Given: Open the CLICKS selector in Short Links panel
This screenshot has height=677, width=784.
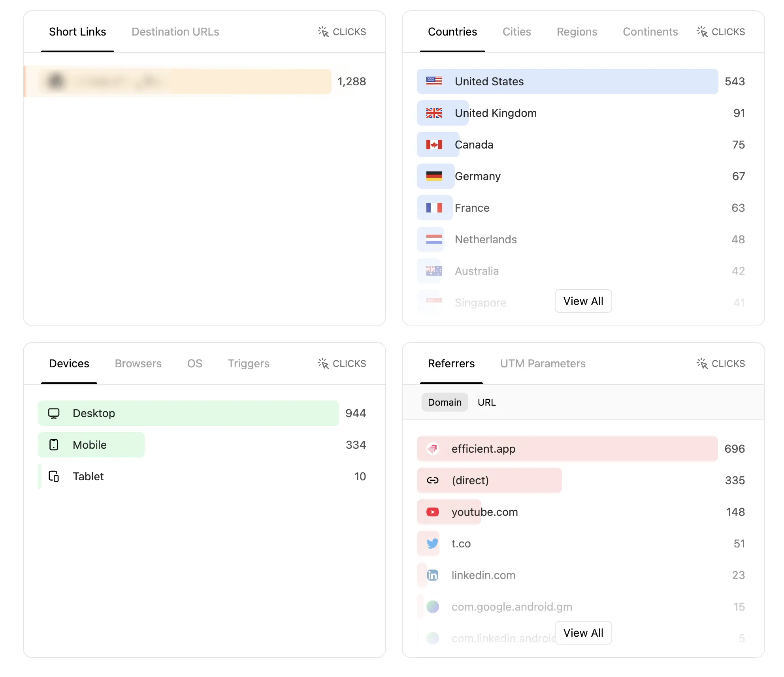Looking at the screenshot, I should click(341, 32).
